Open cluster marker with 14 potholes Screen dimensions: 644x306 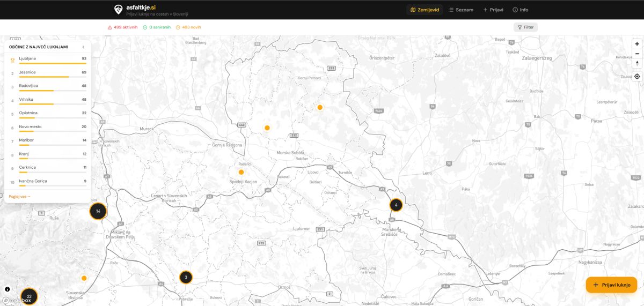point(98,211)
